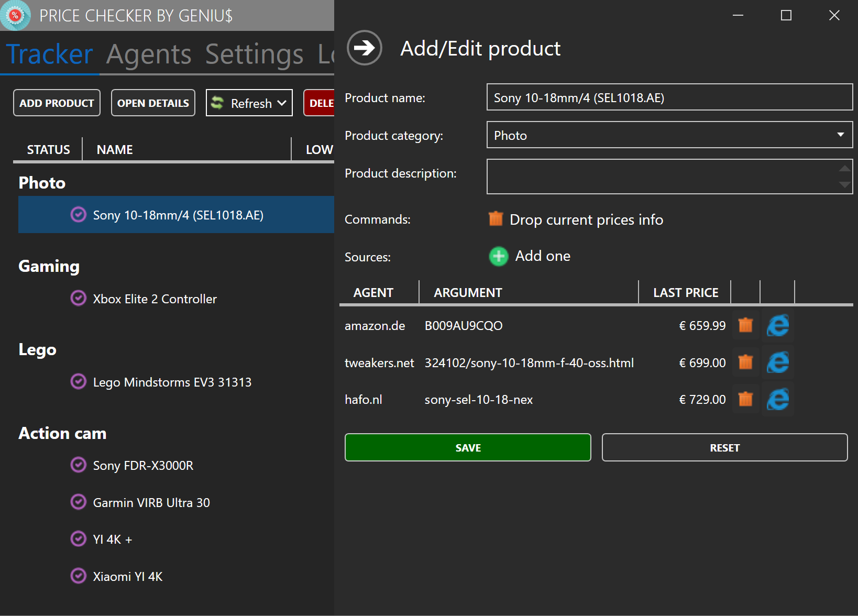Click description field scroll down arrow
The width and height of the screenshot is (858, 616).
844,185
